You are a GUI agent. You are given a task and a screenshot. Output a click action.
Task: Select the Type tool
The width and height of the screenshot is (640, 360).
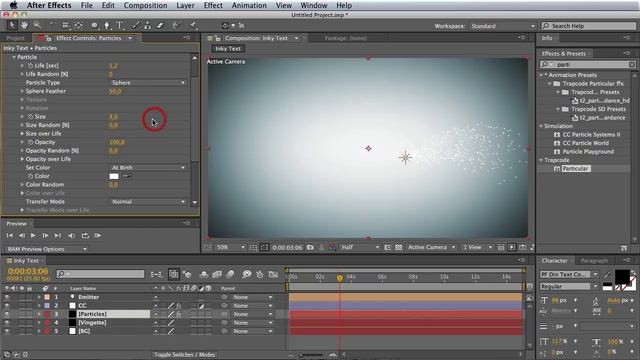click(120, 25)
